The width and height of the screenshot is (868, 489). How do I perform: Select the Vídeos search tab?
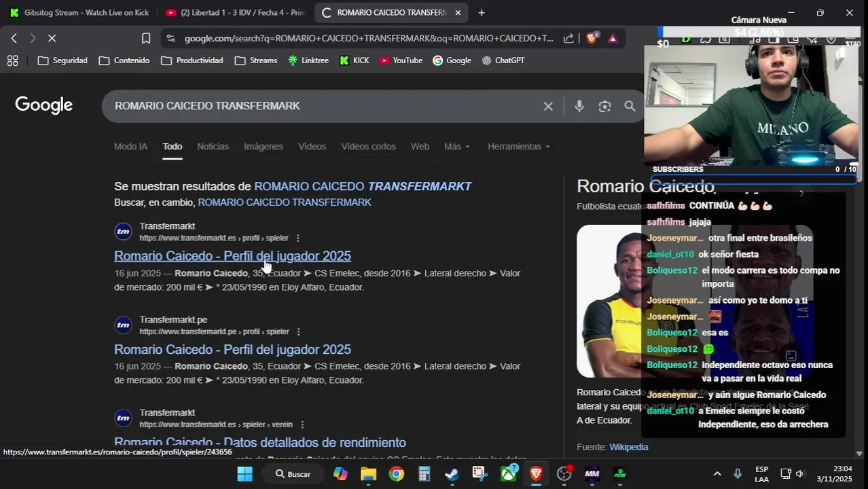point(312,147)
